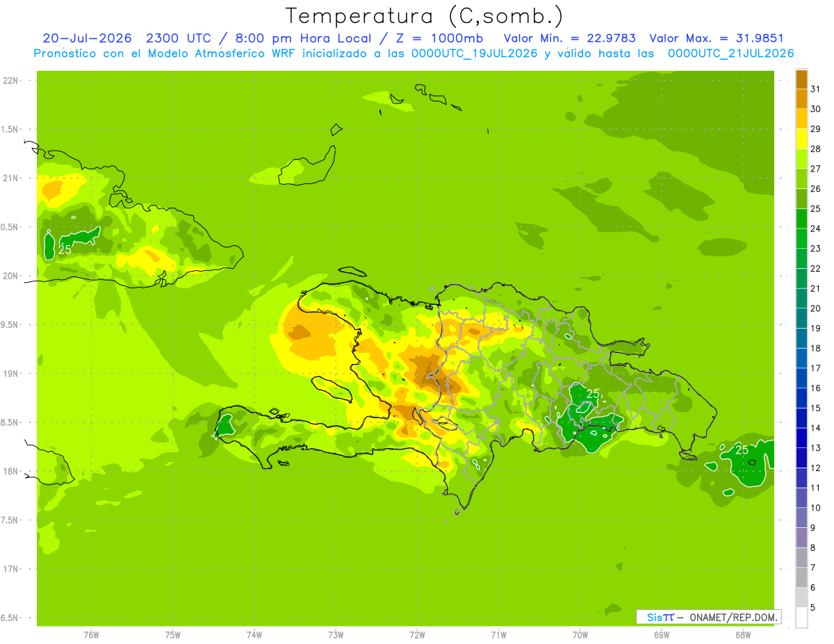The width and height of the screenshot is (834, 644).
Task: Click the '25' contour label over eastern Cuba
Action: pyautogui.click(x=65, y=250)
